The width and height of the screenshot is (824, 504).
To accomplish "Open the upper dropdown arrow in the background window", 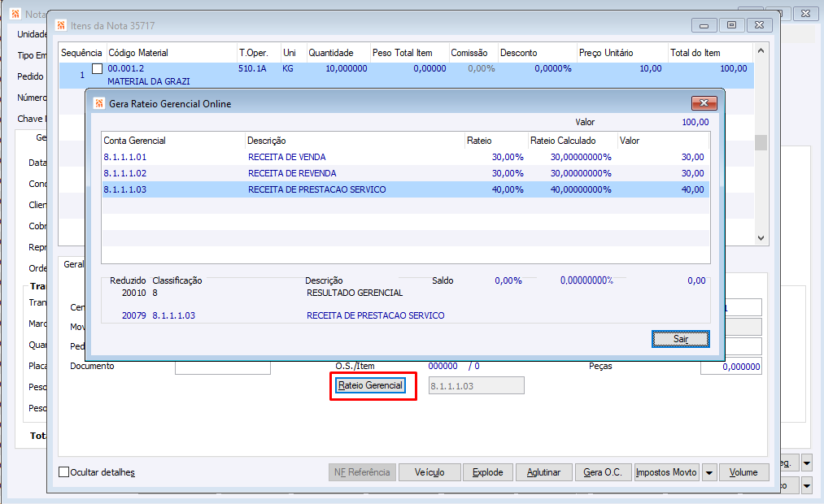I will click(x=807, y=463).
